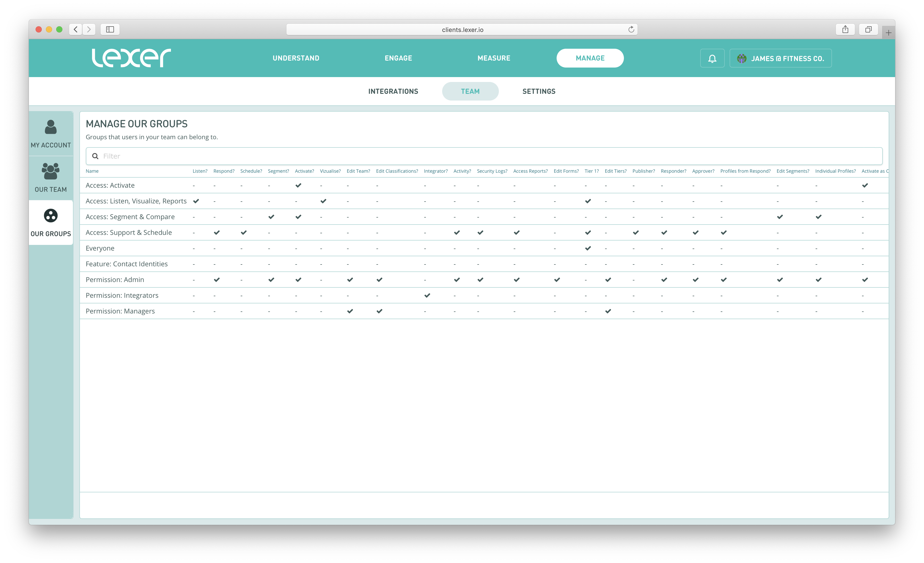Click the Lexer logo
Viewport: 924px width, 563px height.
click(131, 58)
